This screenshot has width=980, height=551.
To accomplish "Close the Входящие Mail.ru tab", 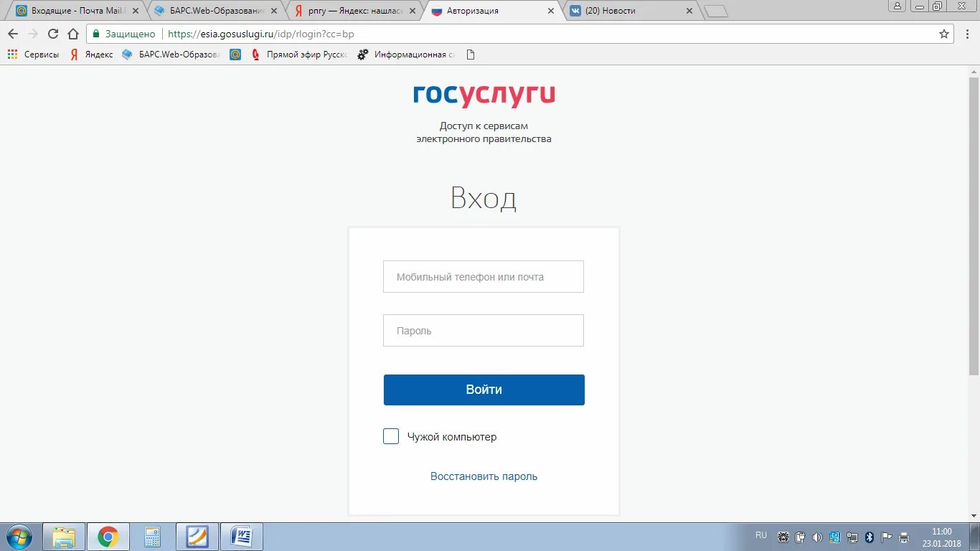I will [136, 11].
